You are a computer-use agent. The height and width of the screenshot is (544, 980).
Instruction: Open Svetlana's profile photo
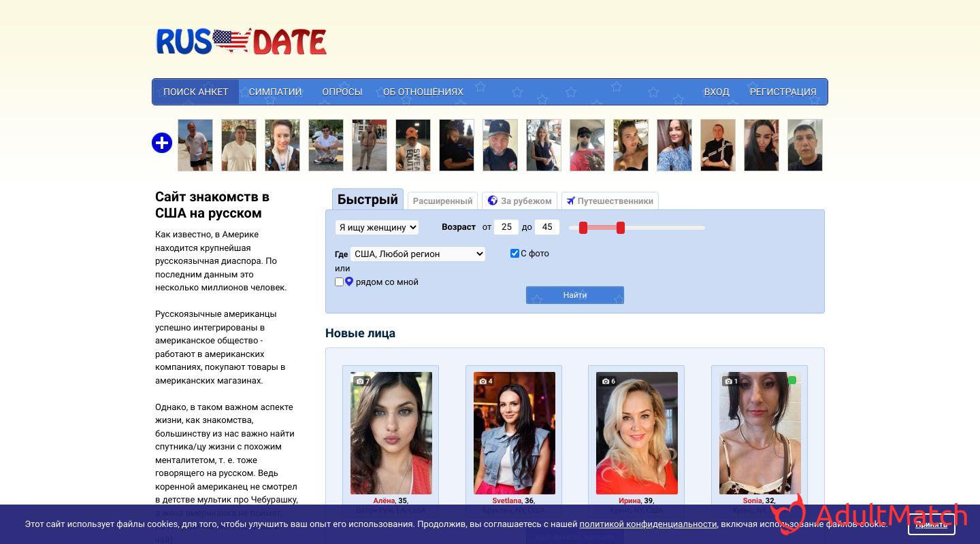pos(514,433)
